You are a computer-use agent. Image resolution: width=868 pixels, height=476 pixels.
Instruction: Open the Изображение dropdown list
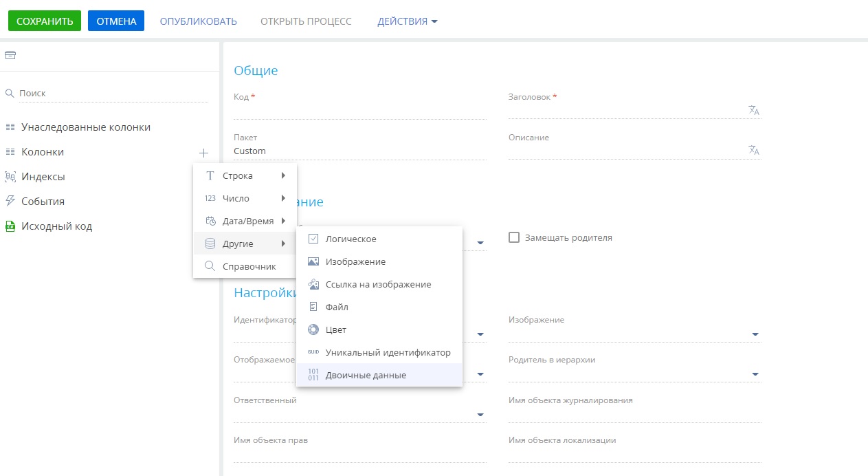tap(755, 334)
